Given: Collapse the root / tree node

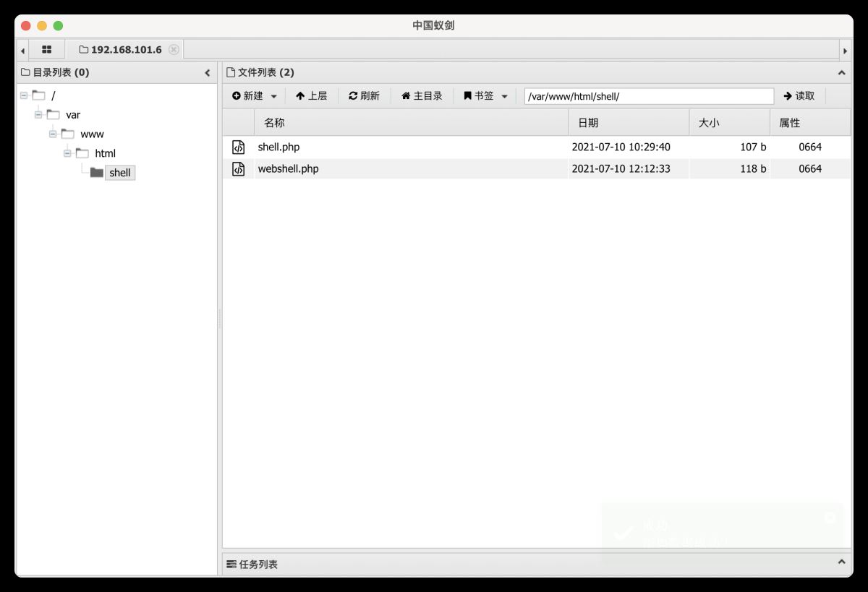Looking at the screenshot, I should tap(24, 95).
